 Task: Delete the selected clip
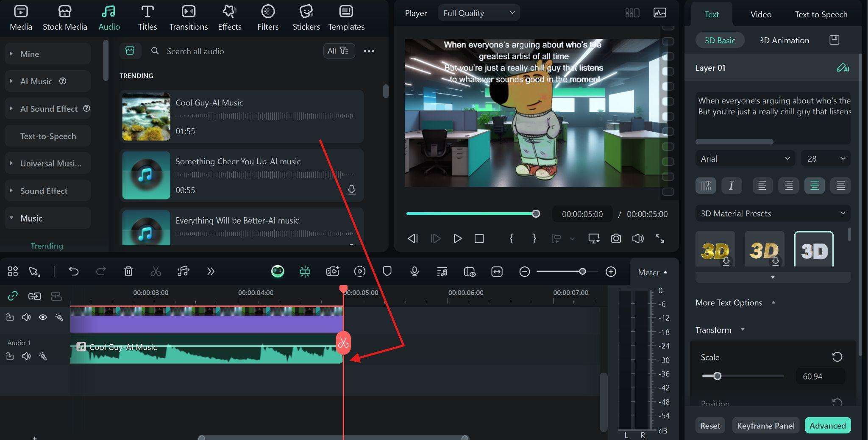tap(128, 271)
